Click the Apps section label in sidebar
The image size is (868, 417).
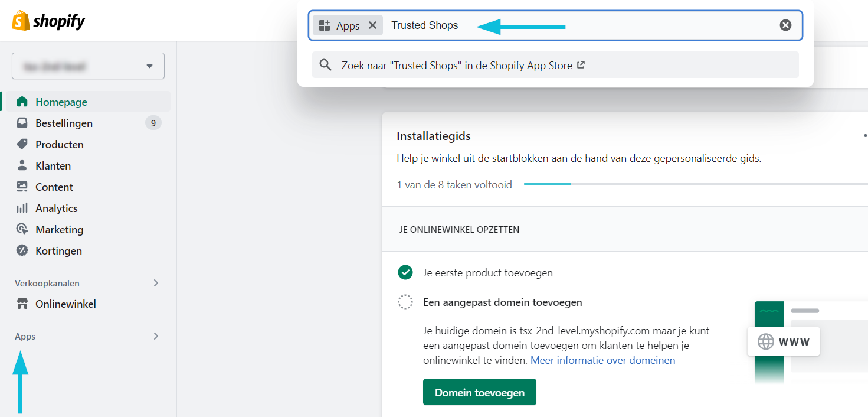[25, 337]
